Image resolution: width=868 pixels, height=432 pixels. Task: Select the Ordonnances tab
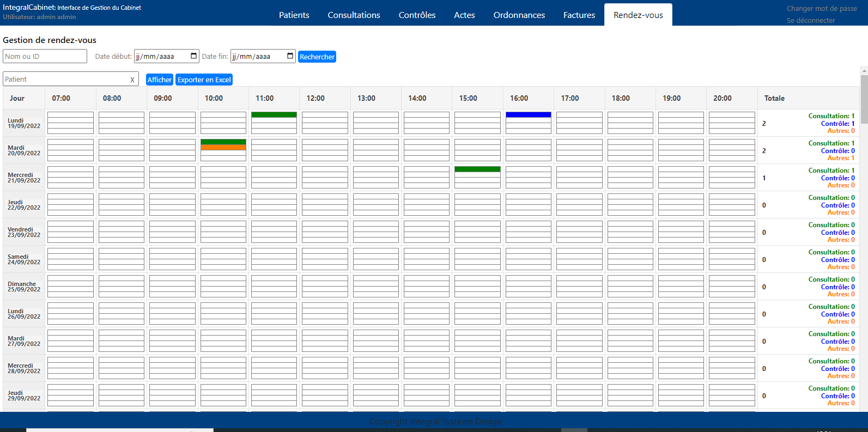519,15
